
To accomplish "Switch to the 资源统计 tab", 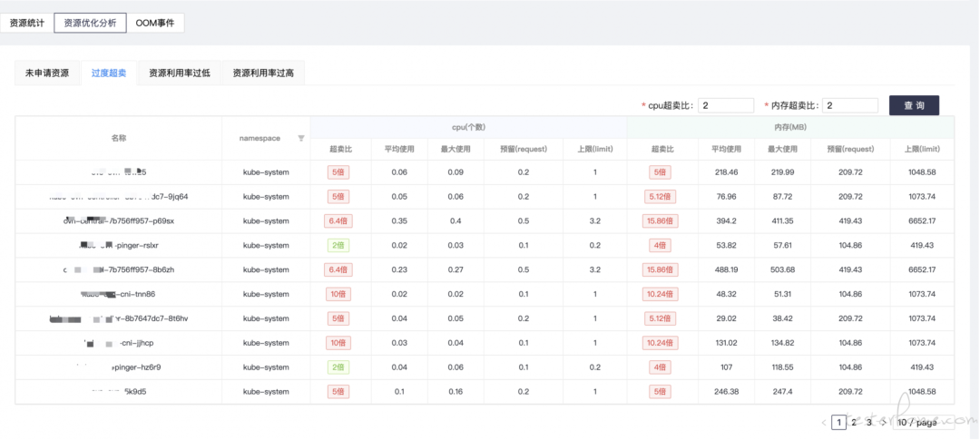I will 26,23.
